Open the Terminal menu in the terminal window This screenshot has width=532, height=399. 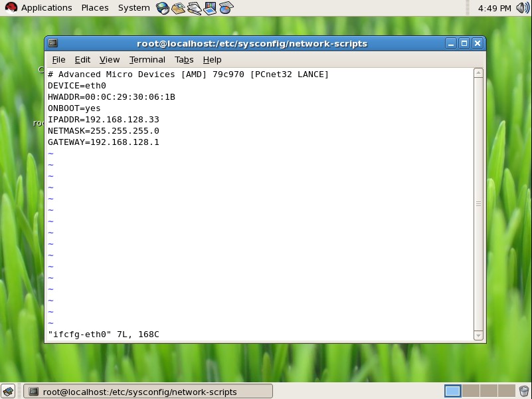(x=147, y=59)
